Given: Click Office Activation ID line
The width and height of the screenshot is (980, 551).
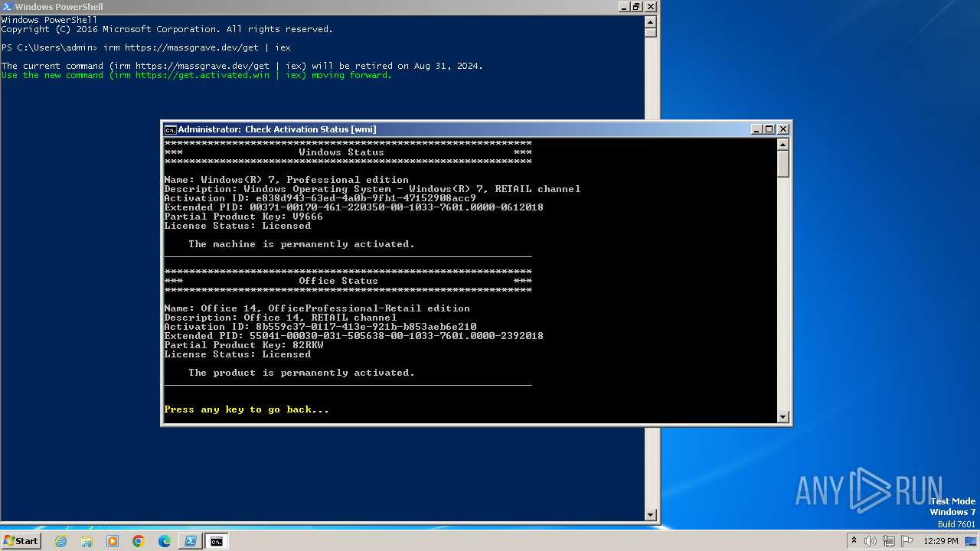Looking at the screenshot, I should (x=320, y=327).
